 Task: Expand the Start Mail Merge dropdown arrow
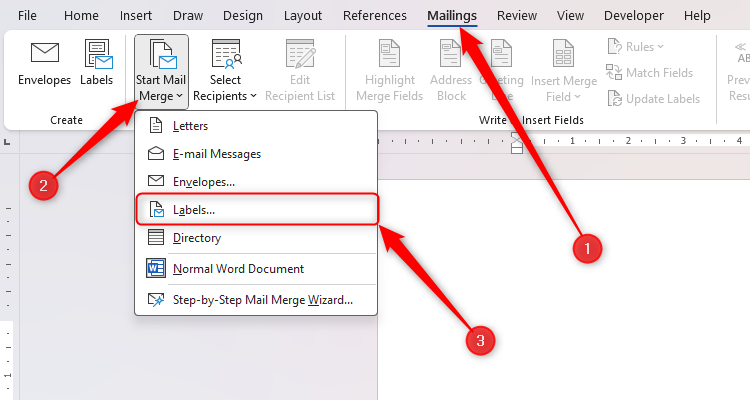point(179,96)
